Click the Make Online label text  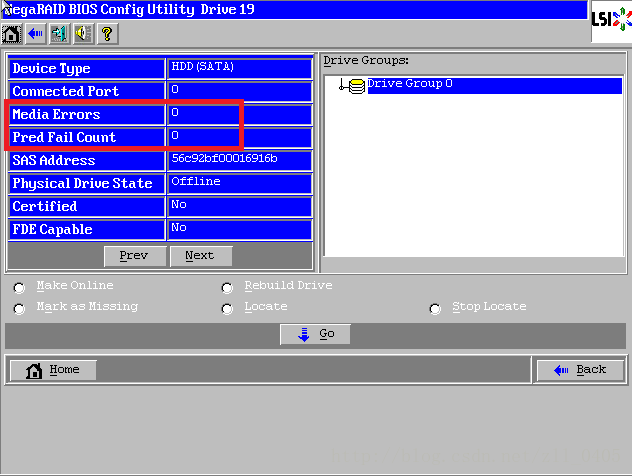(75, 285)
